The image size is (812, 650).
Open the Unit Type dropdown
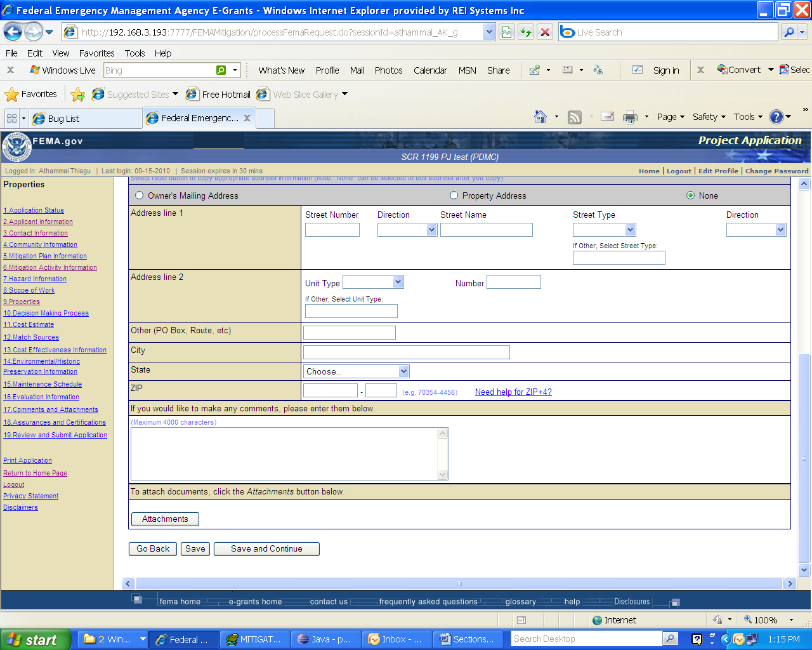coord(373,282)
